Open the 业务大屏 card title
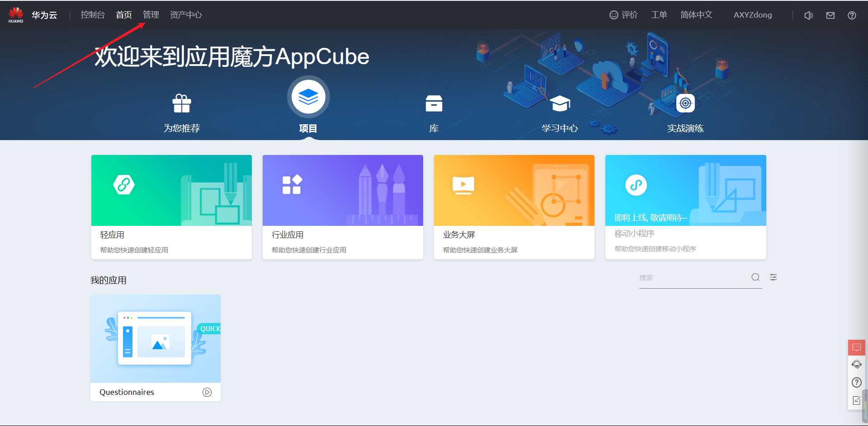The width and height of the screenshot is (868, 426). tap(459, 235)
